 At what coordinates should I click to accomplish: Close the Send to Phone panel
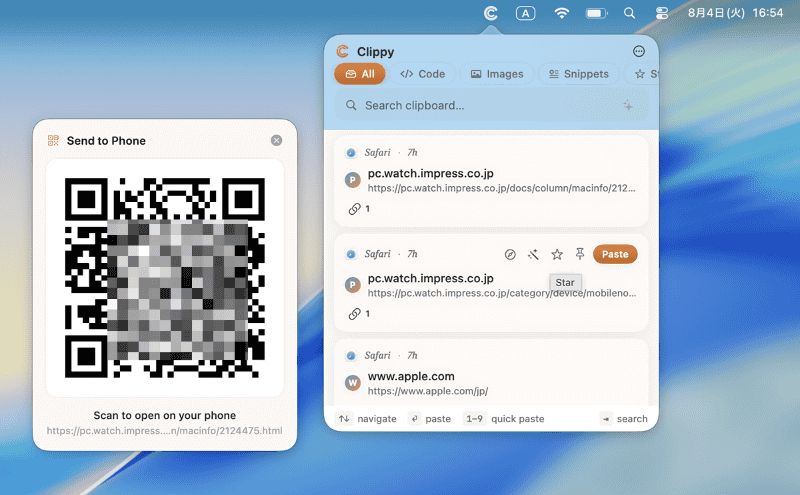point(277,140)
